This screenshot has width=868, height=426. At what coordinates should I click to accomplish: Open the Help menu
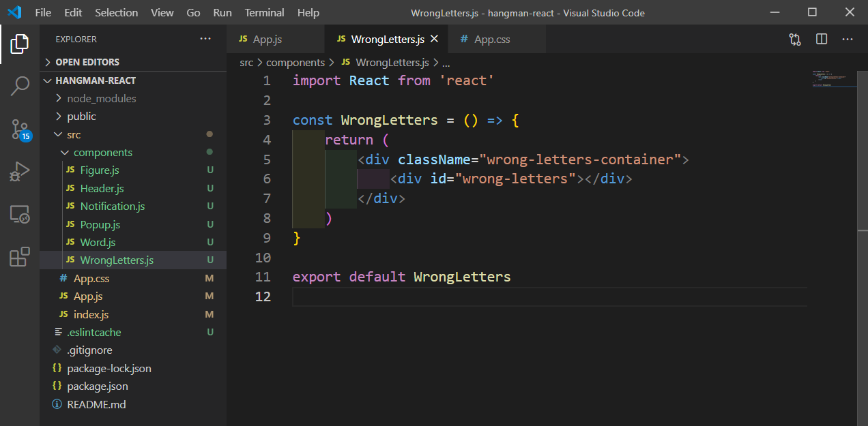pos(308,12)
